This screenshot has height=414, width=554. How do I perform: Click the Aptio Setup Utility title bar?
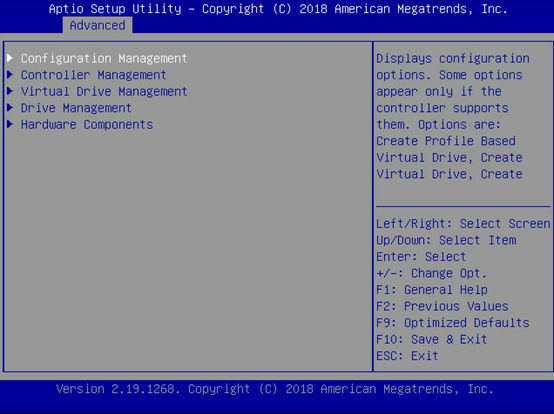click(278, 8)
